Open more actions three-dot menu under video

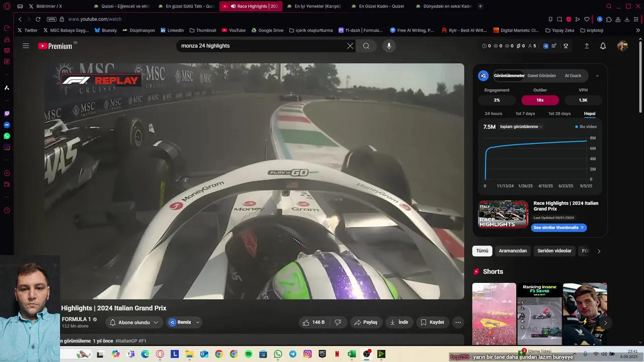click(458, 322)
